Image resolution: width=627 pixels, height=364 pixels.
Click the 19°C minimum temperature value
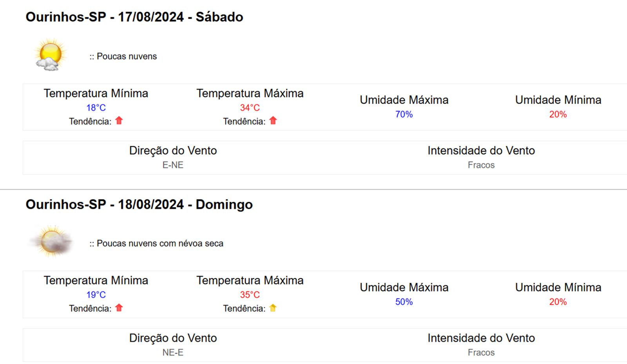[x=96, y=295]
